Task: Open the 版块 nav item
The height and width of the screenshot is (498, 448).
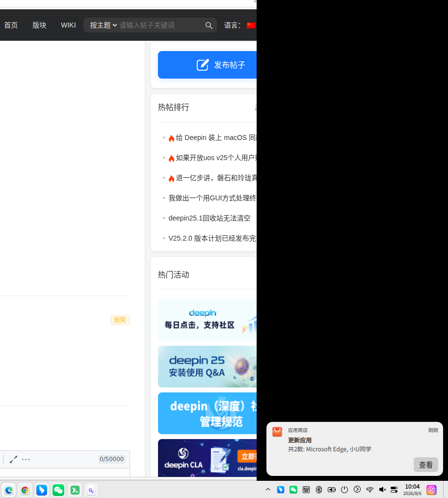Action: [x=39, y=25]
